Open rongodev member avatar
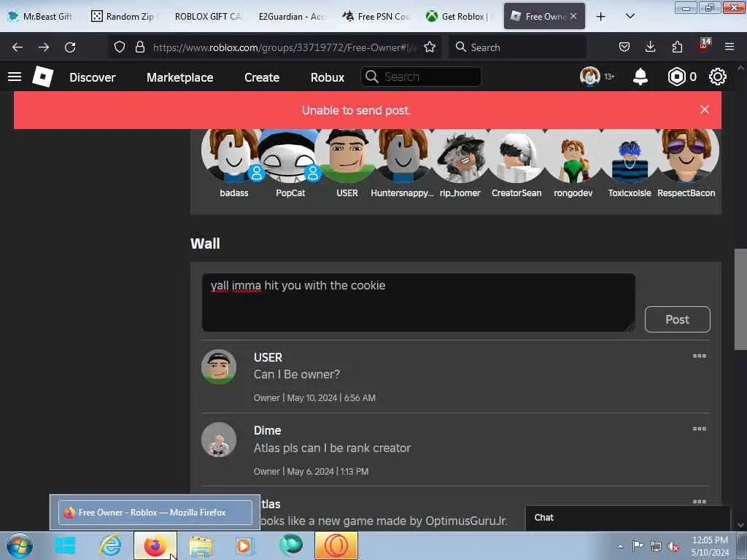This screenshot has height=560, width=747. point(573,156)
